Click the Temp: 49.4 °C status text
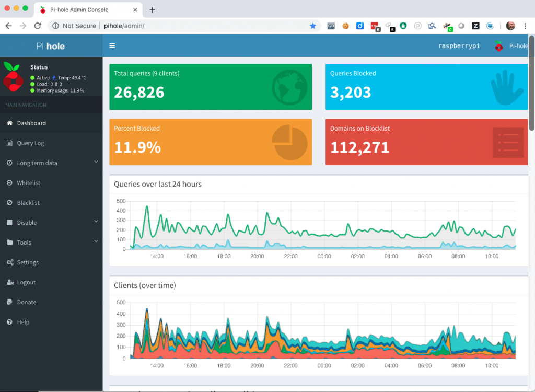The width and height of the screenshot is (535, 392). click(x=72, y=78)
